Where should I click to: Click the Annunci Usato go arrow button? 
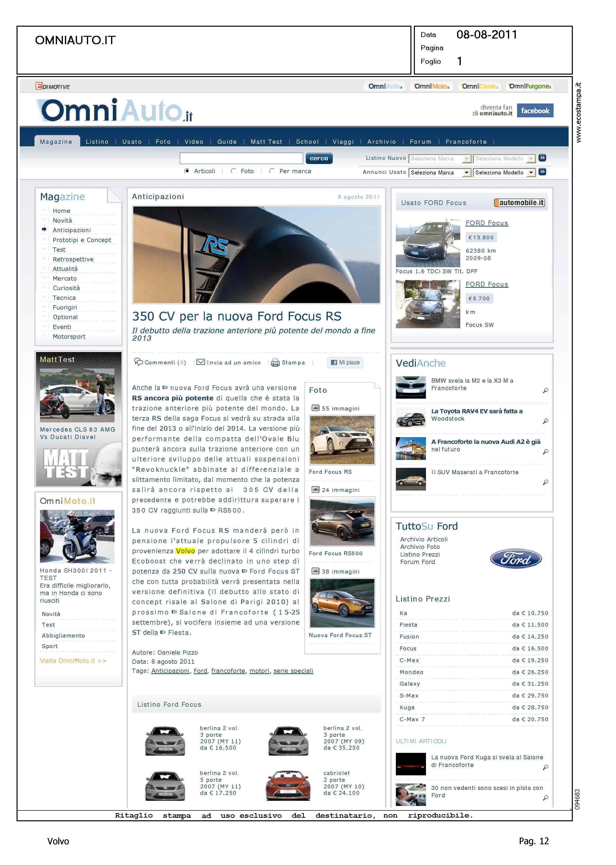point(542,172)
